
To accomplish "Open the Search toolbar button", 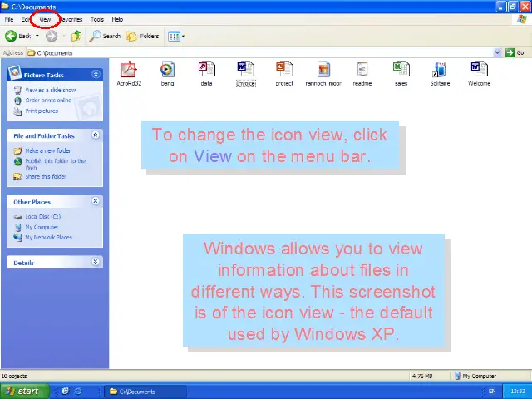I will [106, 36].
